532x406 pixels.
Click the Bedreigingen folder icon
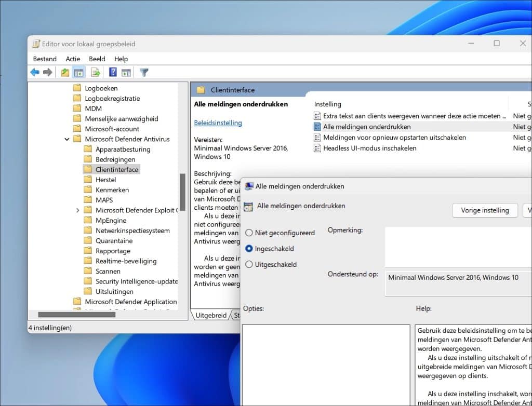pos(88,159)
